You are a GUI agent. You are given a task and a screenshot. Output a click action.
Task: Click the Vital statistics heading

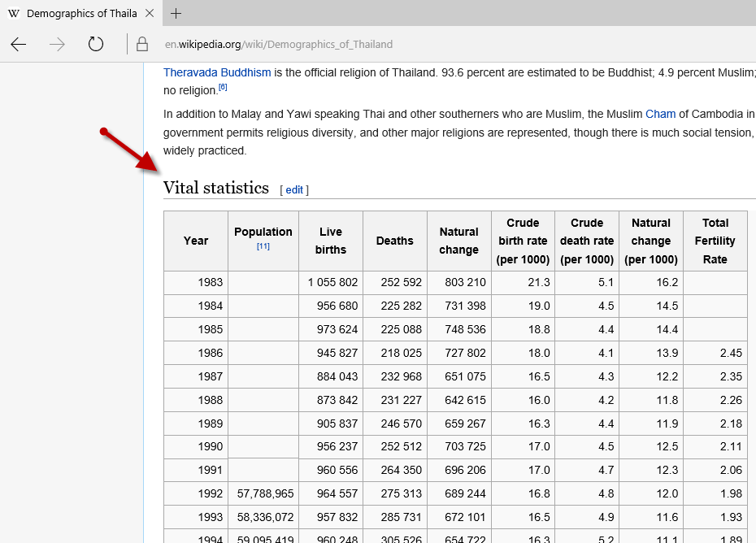pos(216,188)
